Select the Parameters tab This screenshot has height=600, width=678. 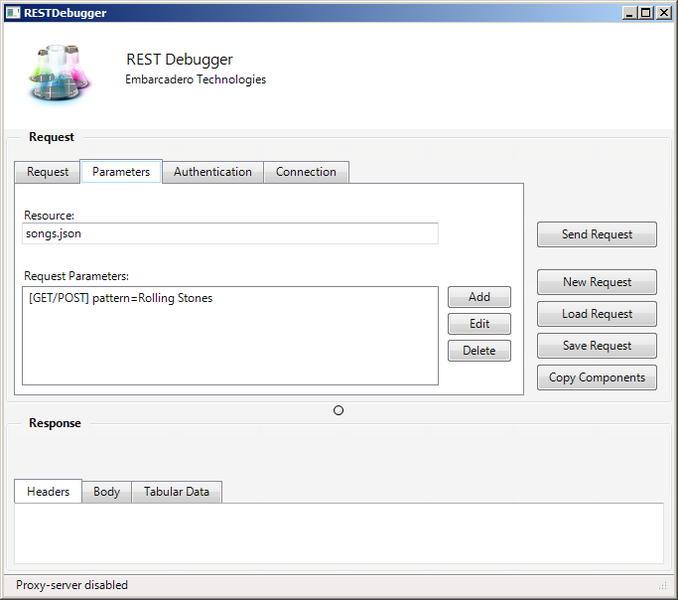coord(121,172)
